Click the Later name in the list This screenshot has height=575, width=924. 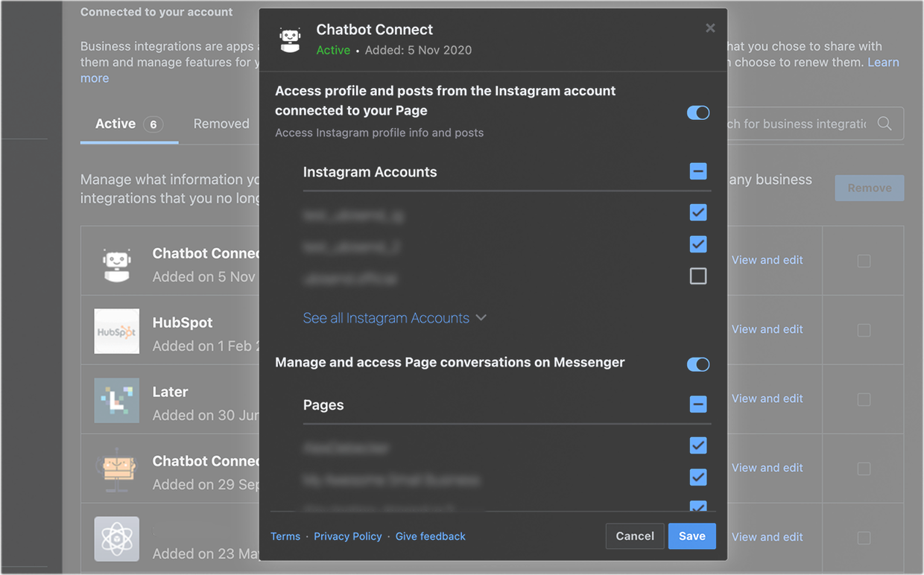170,392
